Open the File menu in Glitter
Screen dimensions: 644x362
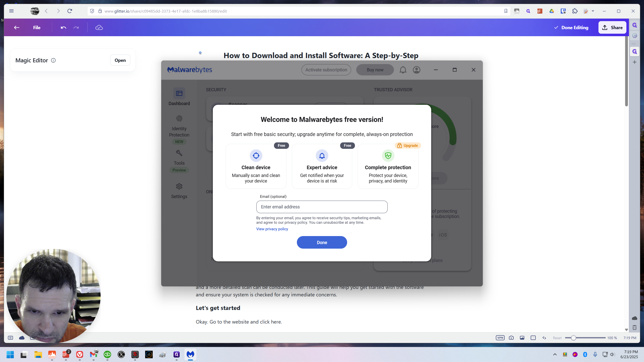click(x=37, y=27)
